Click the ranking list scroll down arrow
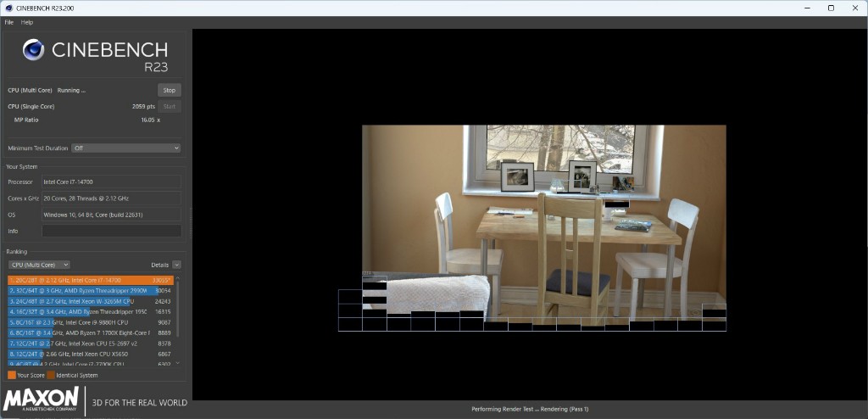Viewport: 868px width, 419px height. pos(178,363)
